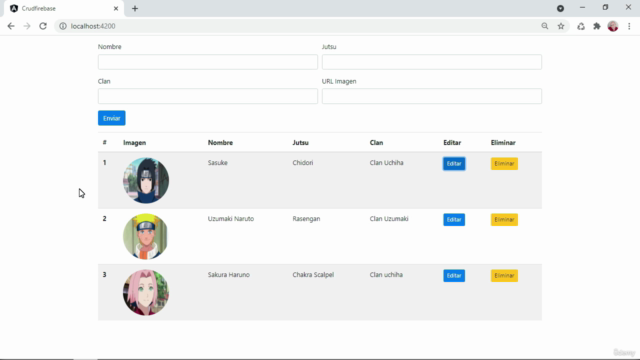Submit the form with Enviar button
This screenshot has width=640, height=360.
pos(111,118)
